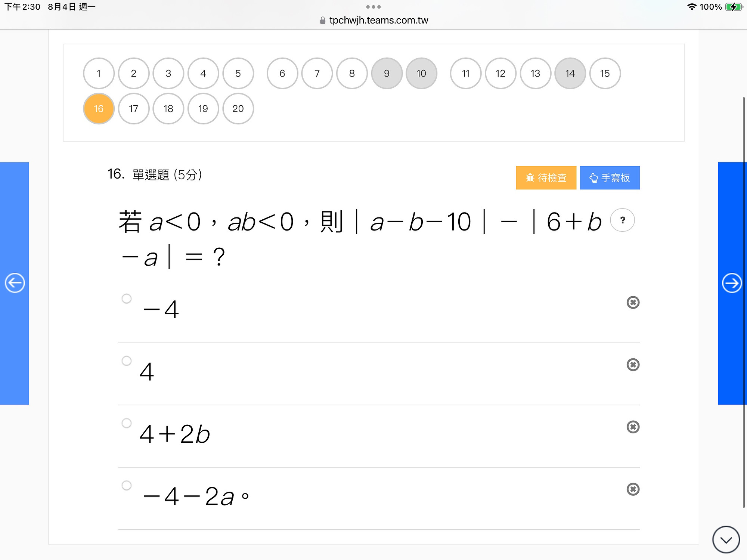Eliminate the −4 answer option
Viewport: 747px width, 560px height.
point(633,302)
